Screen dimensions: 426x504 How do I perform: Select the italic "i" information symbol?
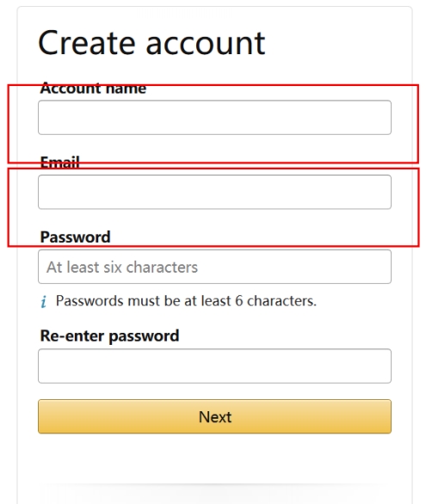pos(44,302)
